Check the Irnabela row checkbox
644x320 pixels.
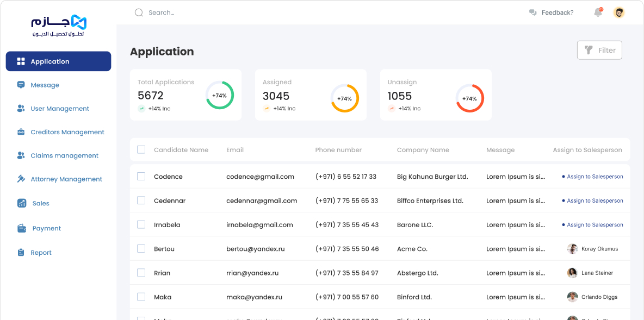tap(141, 225)
